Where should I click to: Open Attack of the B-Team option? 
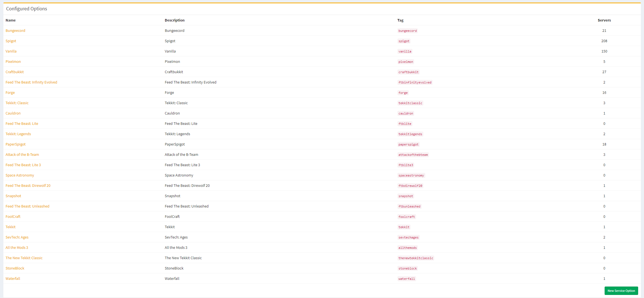tap(22, 155)
